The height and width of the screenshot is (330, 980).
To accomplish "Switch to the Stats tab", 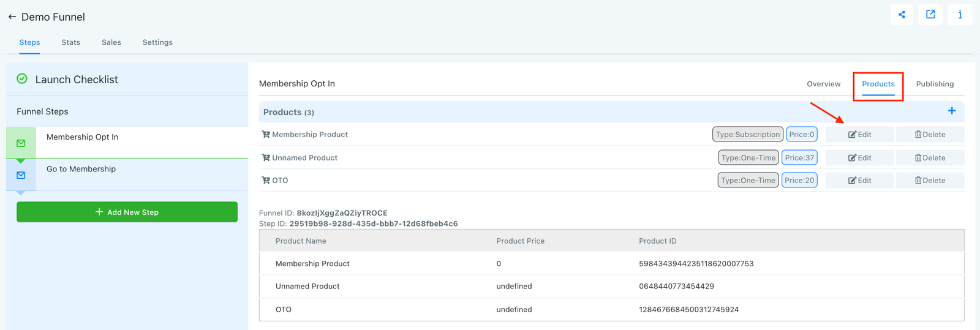I will pyautogui.click(x=70, y=42).
